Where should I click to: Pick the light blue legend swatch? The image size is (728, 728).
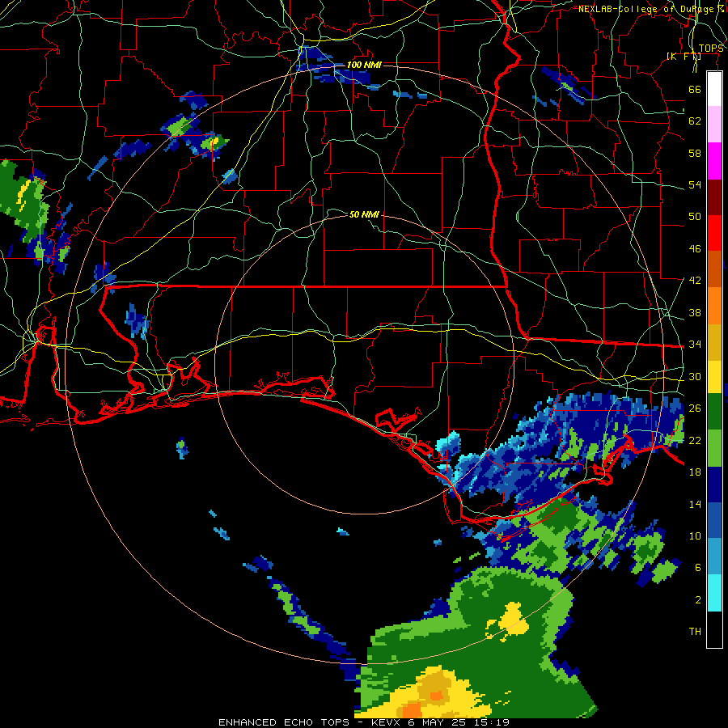(714, 557)
